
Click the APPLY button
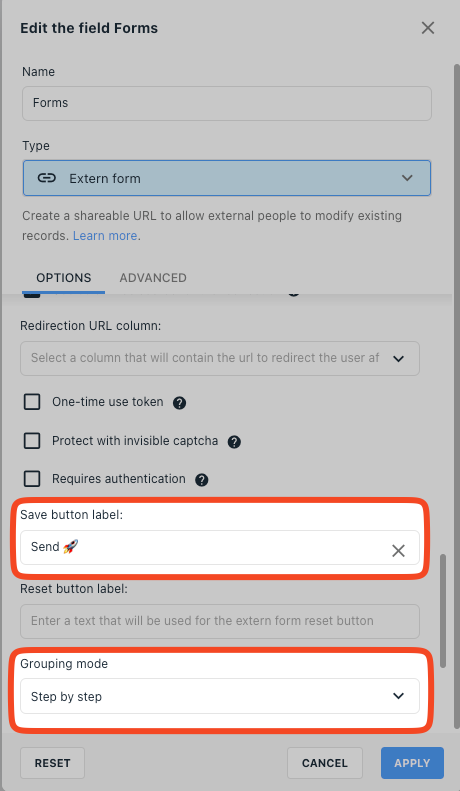pyautogui.click(x=412, y=763)
